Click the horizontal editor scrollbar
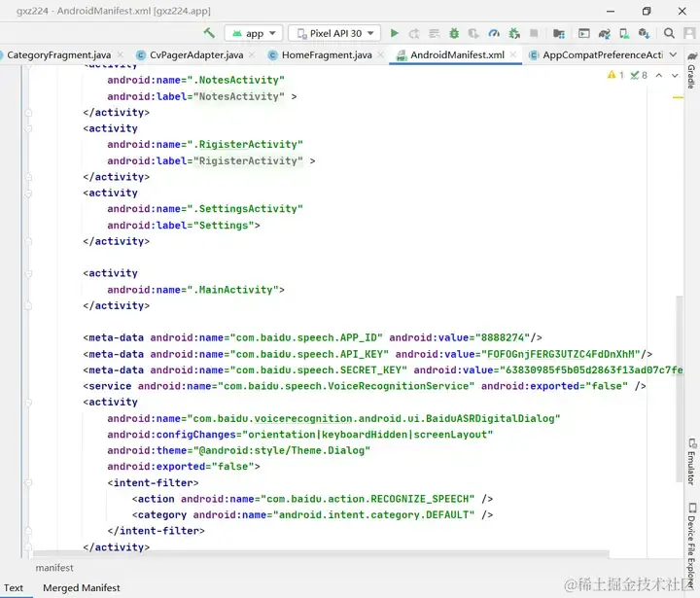Viewport: 700px width, 598px height. click(321, 554)
